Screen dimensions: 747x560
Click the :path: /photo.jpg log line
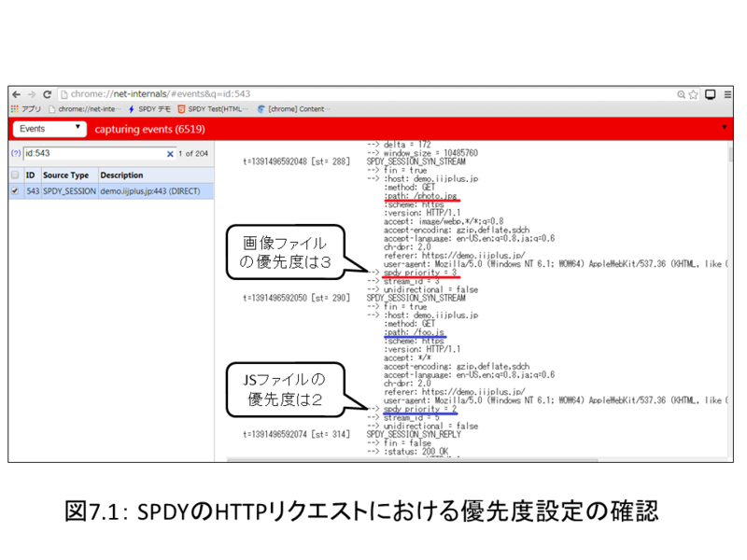click(x=421, y=196)
